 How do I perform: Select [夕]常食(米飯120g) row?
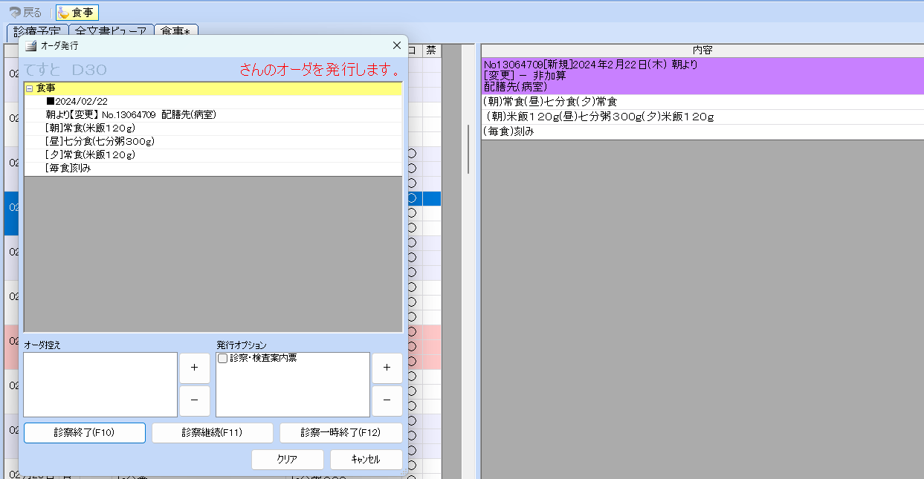click(213, 155)
